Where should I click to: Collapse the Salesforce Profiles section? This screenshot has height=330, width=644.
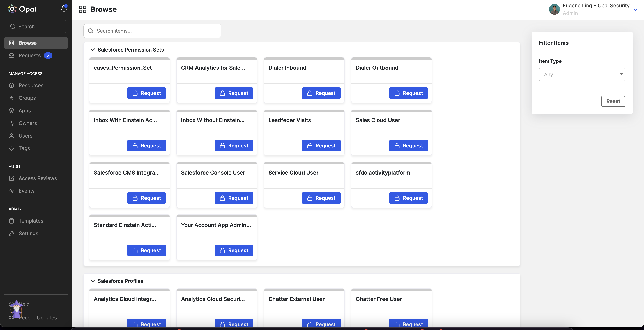(x=93, y=281)
